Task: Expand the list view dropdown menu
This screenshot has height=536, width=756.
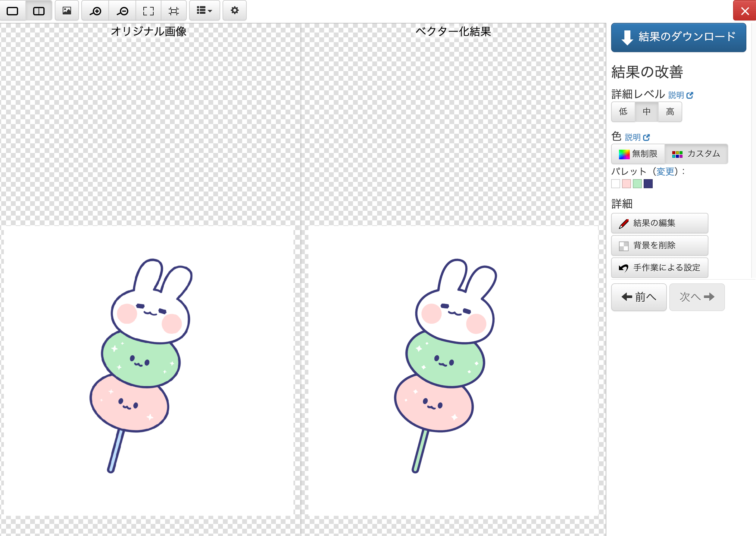Action: tap(204, 11)
